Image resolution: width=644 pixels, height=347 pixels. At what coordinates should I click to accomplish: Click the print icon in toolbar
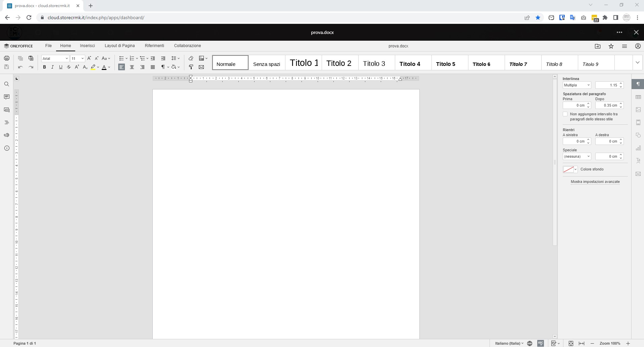(x=6, y=58)
